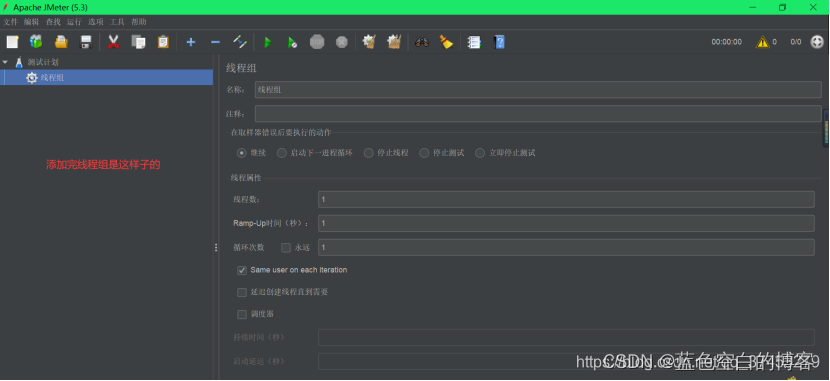Click the Stop test icon
This screenshot has height=381, width=830.
click(317, 42)
